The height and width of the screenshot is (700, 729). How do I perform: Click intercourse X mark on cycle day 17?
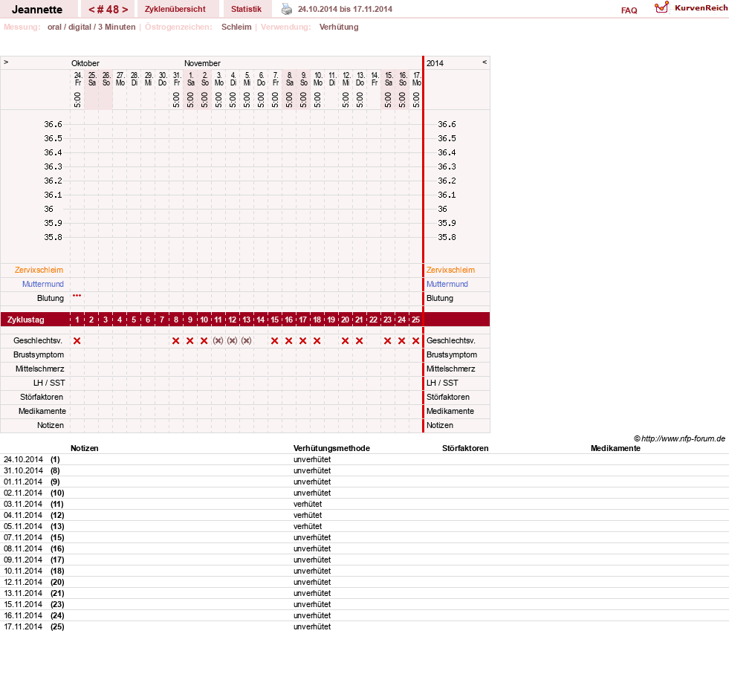(x=303, y=340)
